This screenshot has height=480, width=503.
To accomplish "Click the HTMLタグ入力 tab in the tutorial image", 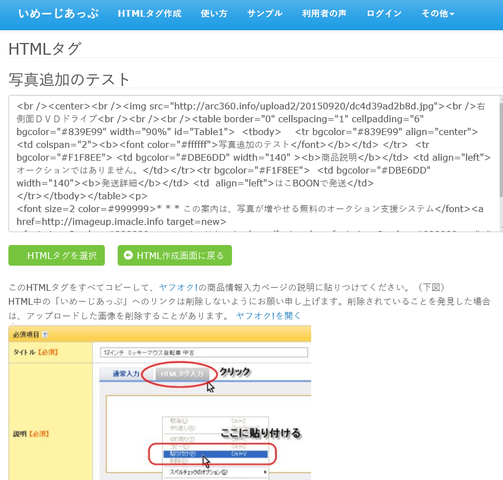I will click(182, 374).
